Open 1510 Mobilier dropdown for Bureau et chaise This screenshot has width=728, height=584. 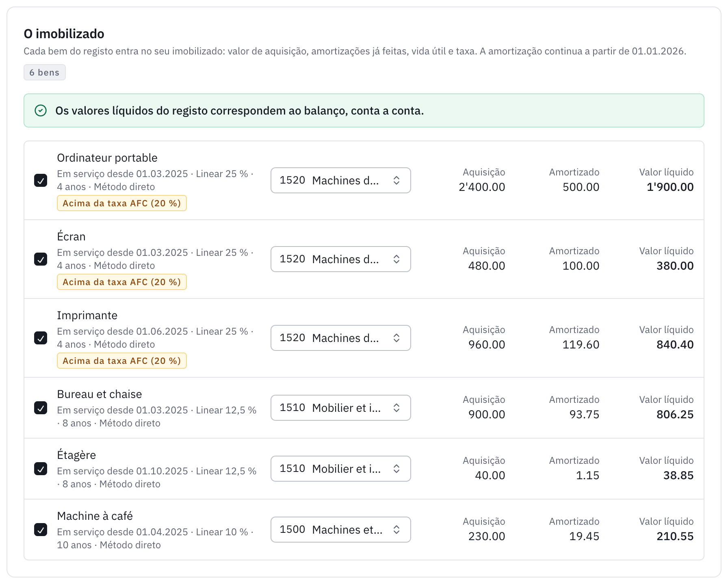click(x=341, y=408)
